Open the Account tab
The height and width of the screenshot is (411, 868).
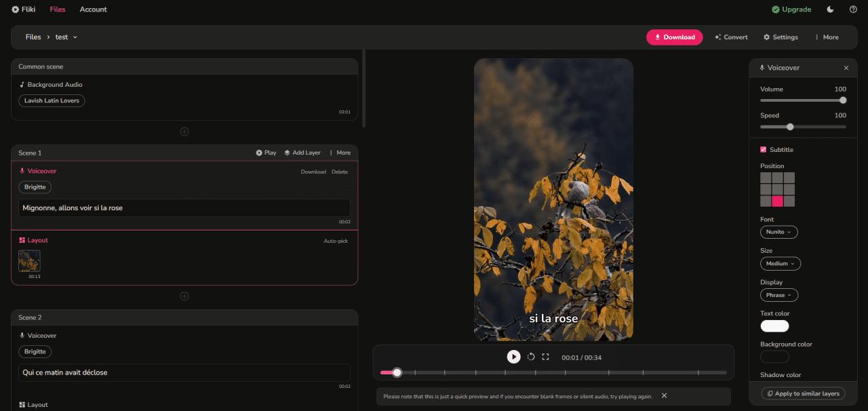coord(93,9)
